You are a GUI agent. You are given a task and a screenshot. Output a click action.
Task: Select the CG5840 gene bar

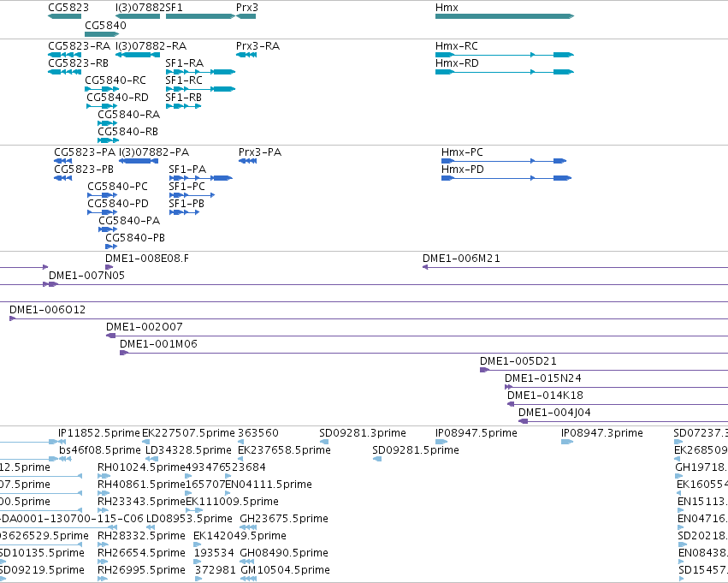(102, 34)
